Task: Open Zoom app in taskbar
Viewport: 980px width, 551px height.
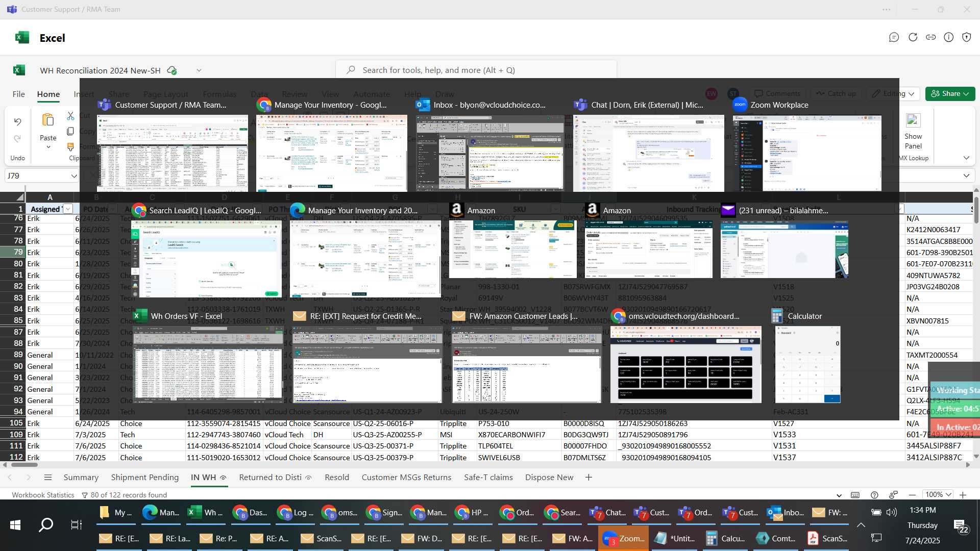Action: [623, 539]
